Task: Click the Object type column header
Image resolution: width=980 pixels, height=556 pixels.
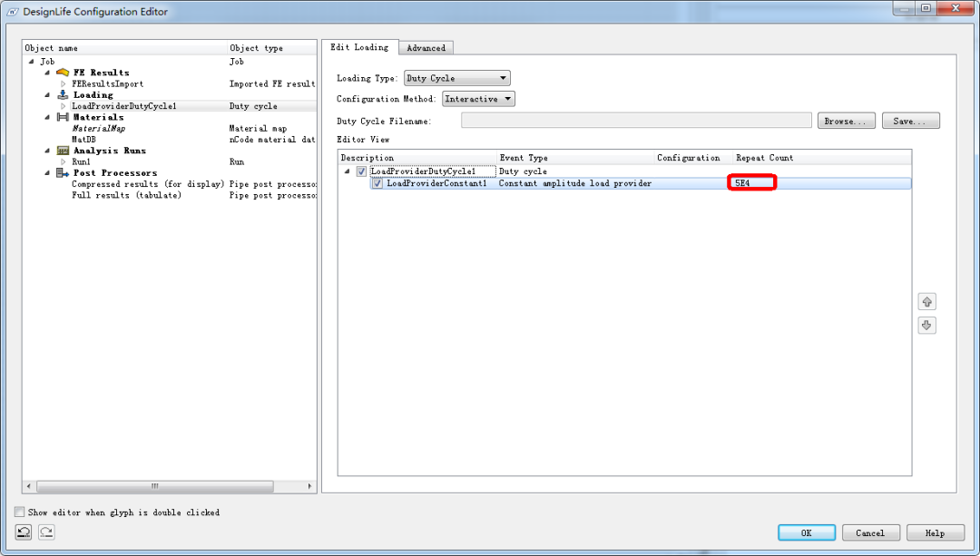Action: [272, 48]
